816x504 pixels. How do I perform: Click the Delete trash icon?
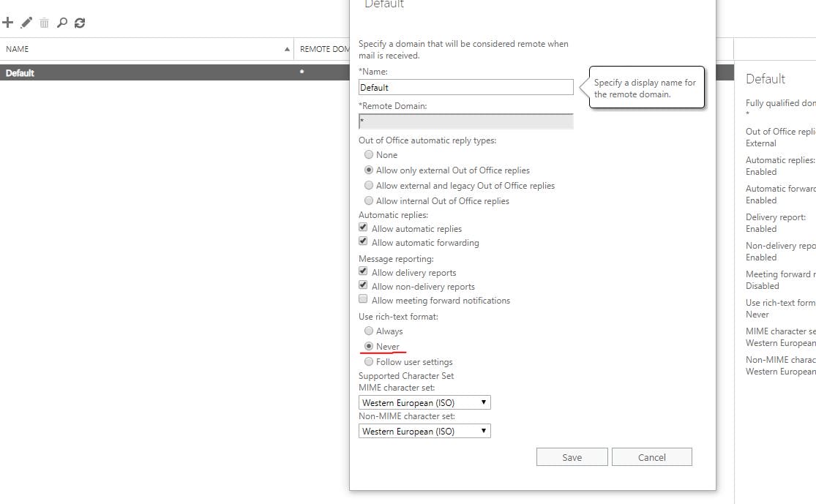pyautogui.click(x=44, y=23)
